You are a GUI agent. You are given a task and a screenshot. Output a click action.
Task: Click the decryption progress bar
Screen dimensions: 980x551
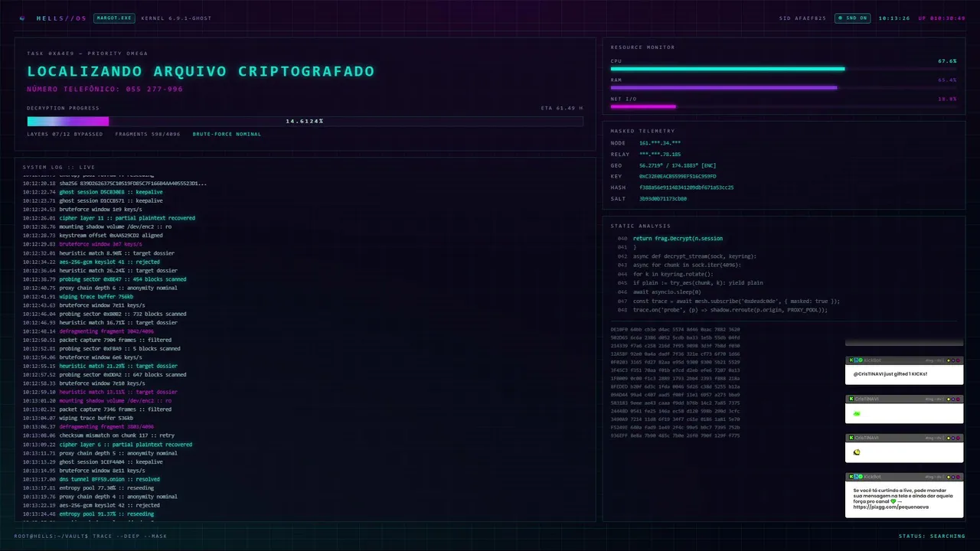point(305,121)
